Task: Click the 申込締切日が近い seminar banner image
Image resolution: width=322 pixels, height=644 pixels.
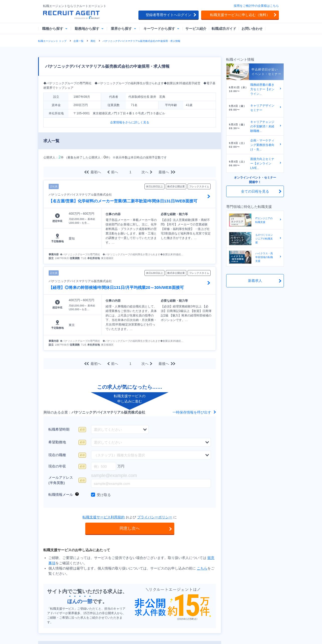Action: coord(255,72)
